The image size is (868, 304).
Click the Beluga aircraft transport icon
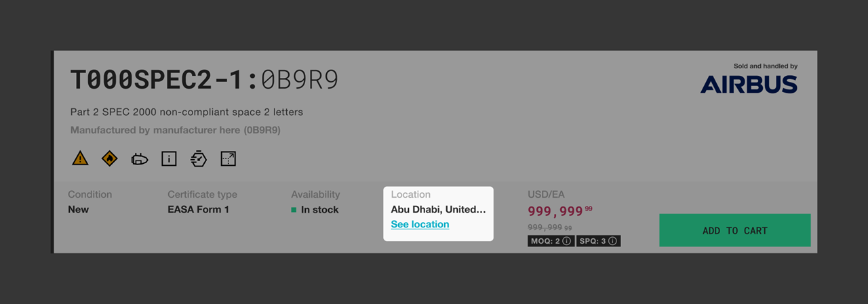coord(140,159)
